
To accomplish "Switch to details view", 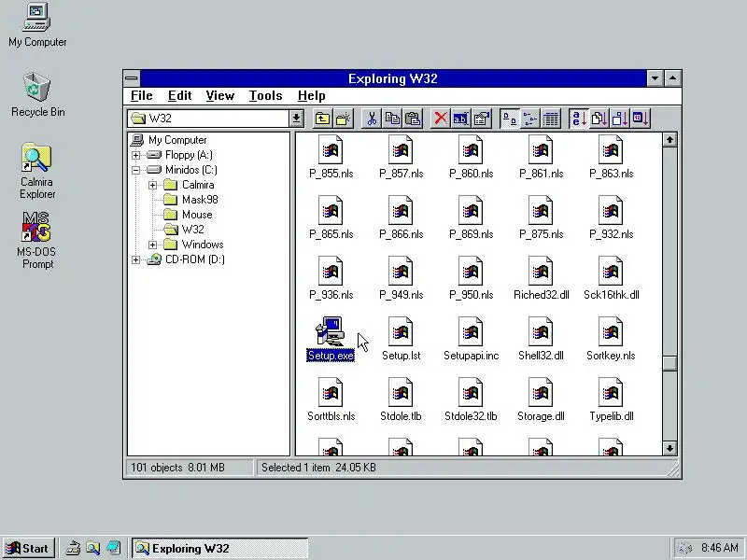I will [551, 119].
